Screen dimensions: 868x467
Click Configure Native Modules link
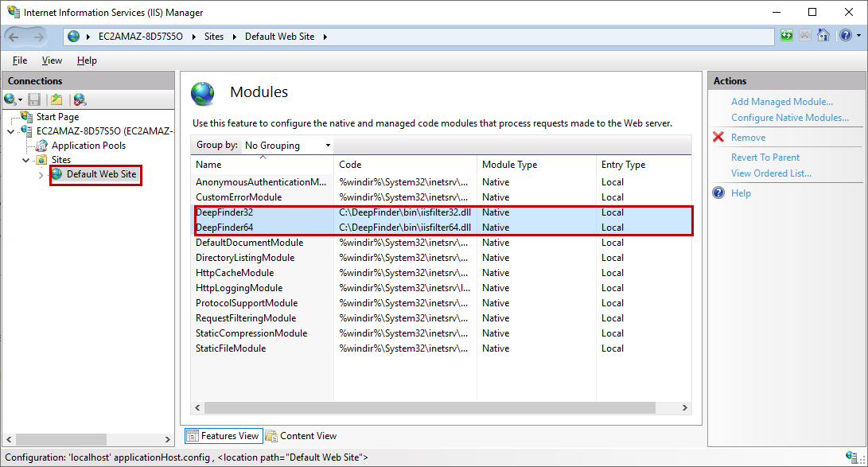[x=790, y=118]
